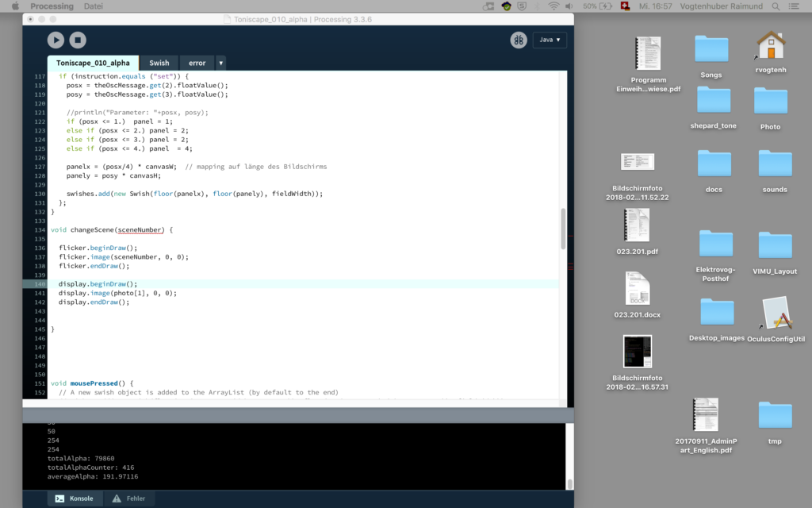Switch to the Swish tab
812x508 pixels.
tap(159, 63)
